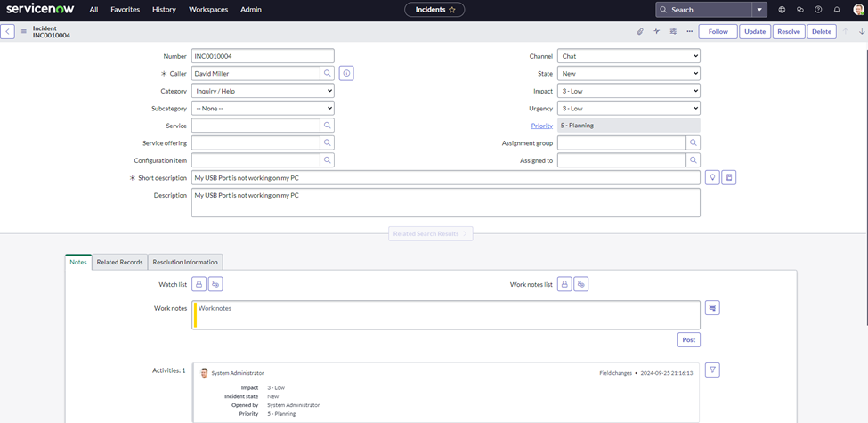Open the State dropdown
The height and width of the screenshot is (423, 868).
coord(629,73)
